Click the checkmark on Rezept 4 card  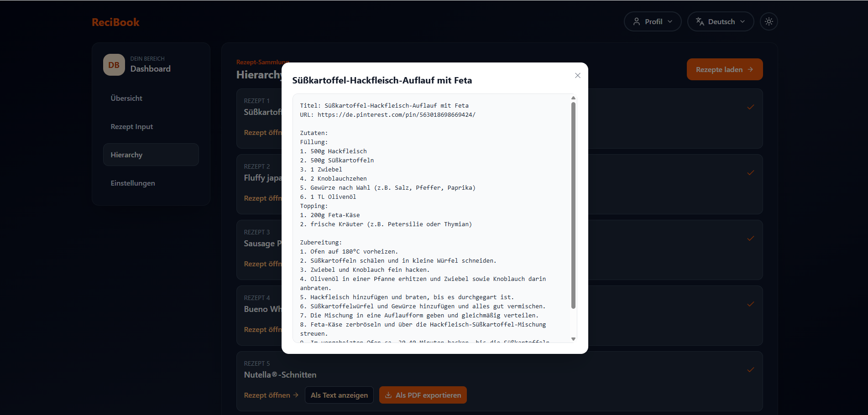(750, 304)
